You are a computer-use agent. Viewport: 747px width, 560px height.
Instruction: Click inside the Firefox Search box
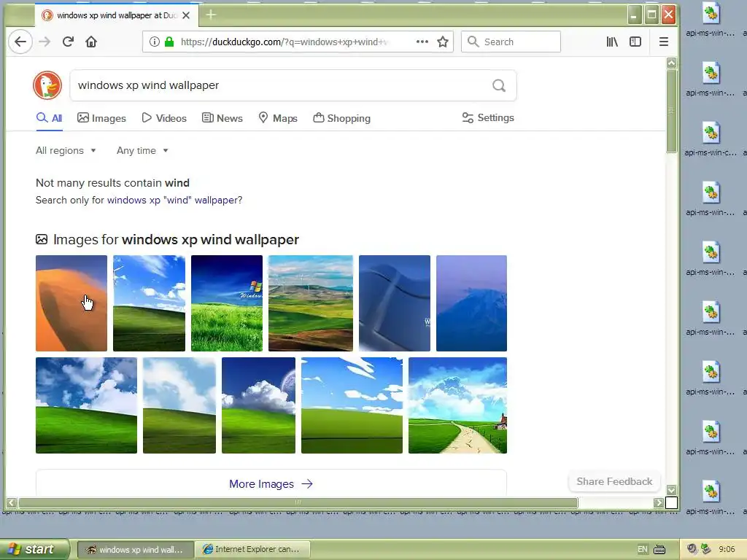tap(511, 42)
